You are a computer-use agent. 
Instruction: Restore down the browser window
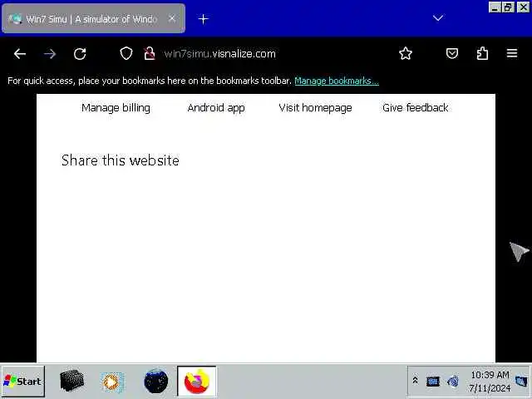[508, 7]
